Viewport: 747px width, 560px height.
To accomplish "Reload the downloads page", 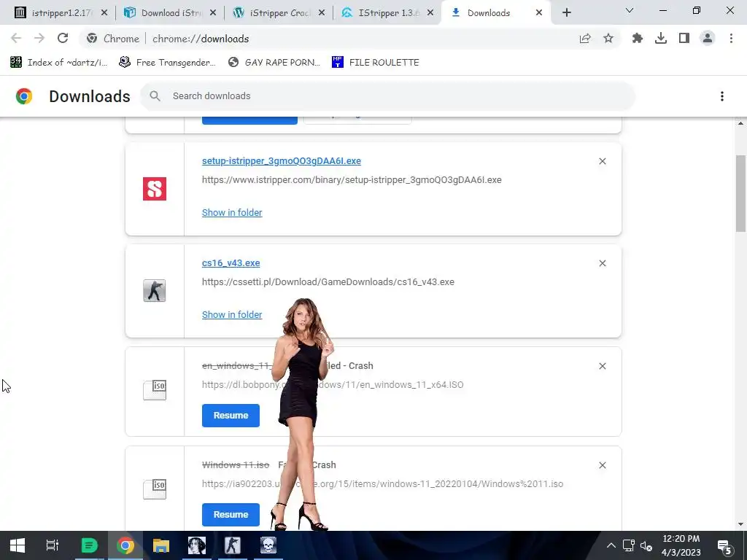I will 63,38.
